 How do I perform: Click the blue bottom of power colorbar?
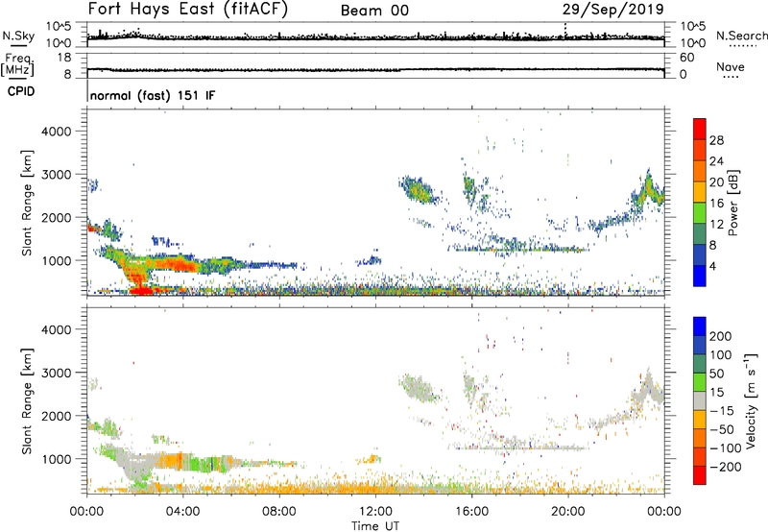point(700,276)
